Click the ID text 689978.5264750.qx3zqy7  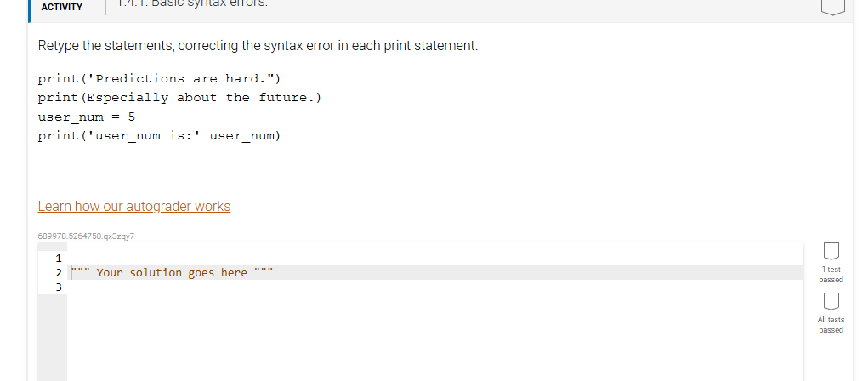86,236
